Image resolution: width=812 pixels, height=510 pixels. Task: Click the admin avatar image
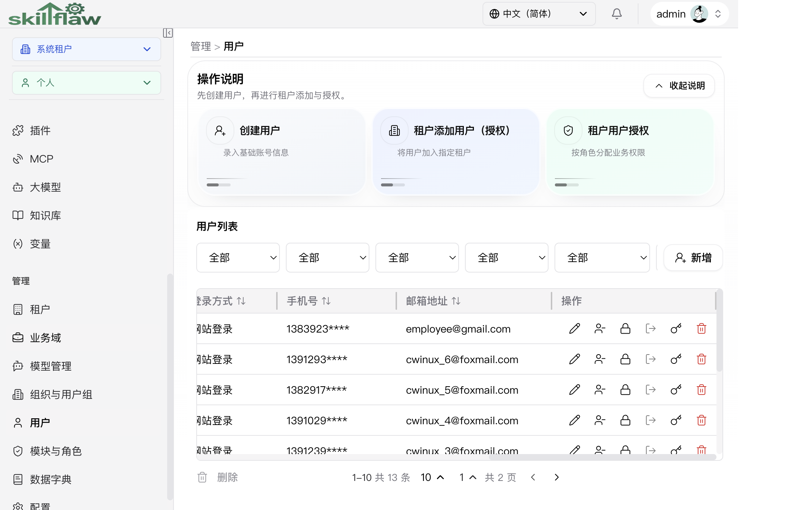[x=699, y=14]
